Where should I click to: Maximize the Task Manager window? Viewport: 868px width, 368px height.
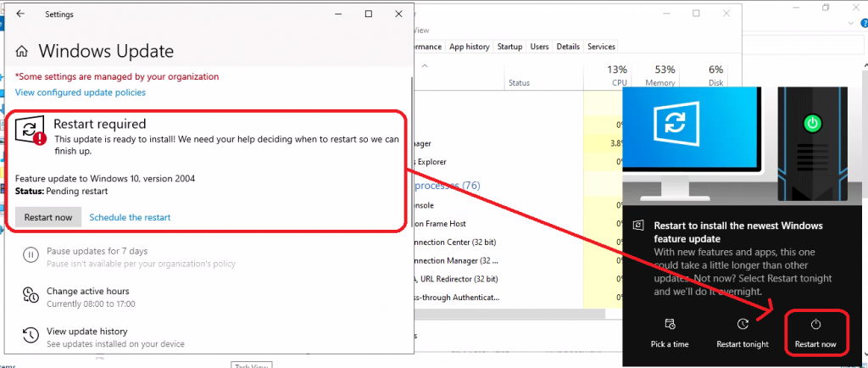pos(697,14)
